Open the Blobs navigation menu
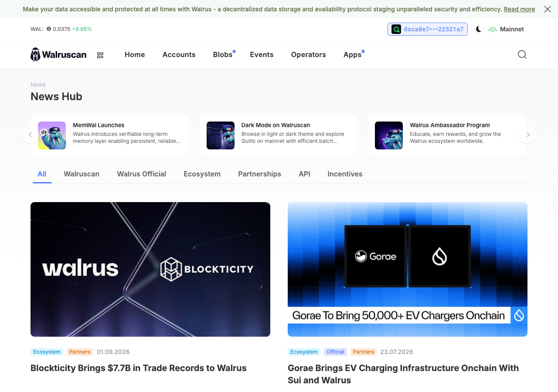This screenshot has height=392, width=558. tap(223, 54)
